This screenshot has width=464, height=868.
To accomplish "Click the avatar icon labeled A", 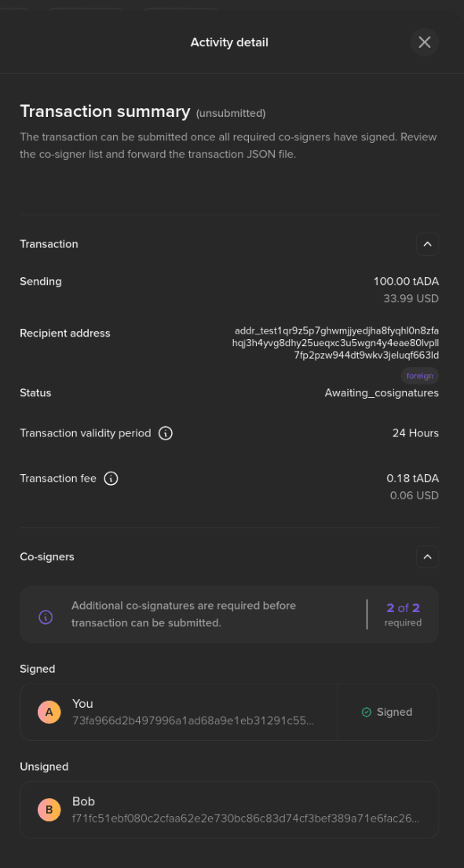I will coord(49,713).
